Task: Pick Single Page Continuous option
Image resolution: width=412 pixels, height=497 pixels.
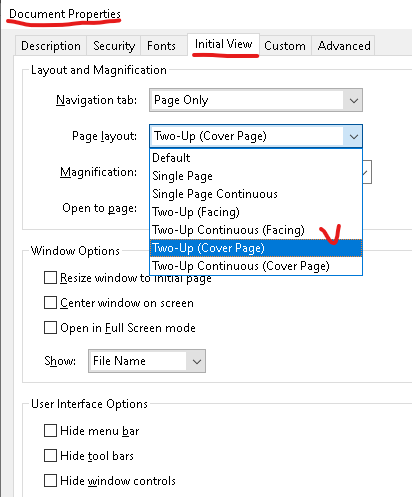Action: point(256,194)
